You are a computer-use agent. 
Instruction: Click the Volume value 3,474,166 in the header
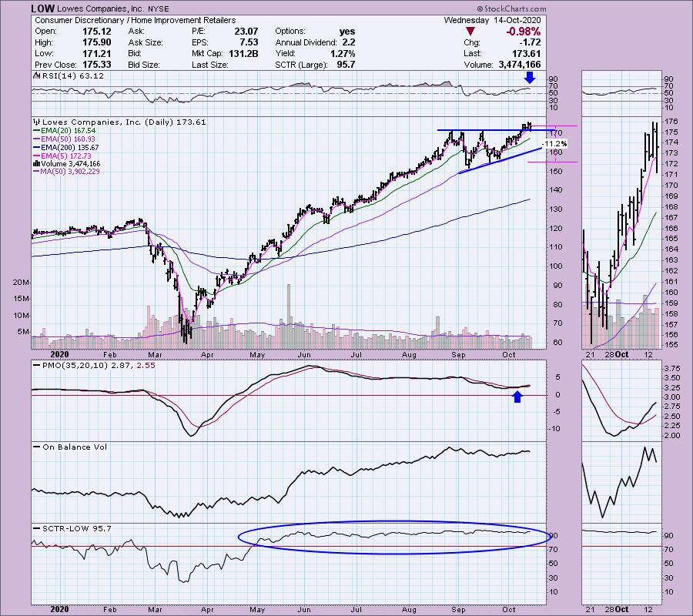[519, 65]
